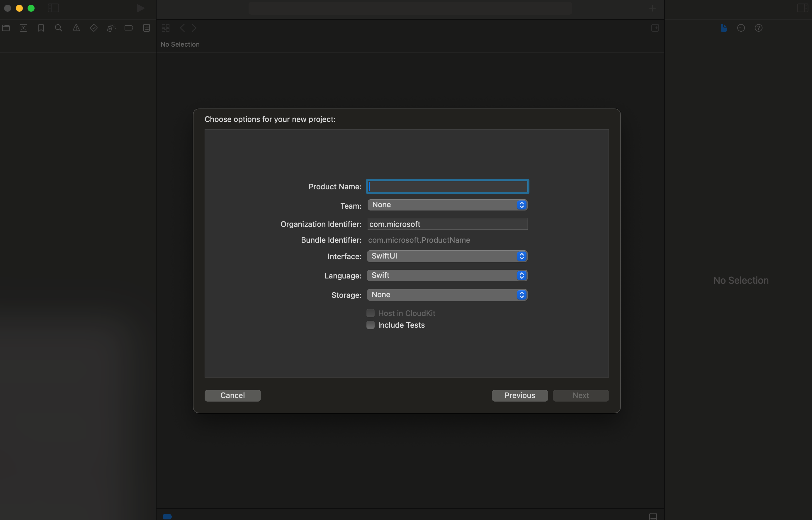This screenshot has height=520, width=812.
Task: Enable the Include Tests option
Action: (370, 325)
